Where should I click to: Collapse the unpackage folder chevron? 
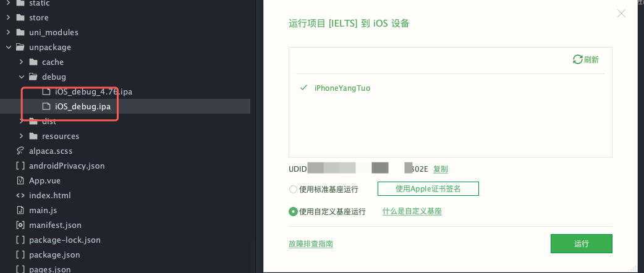point(8,47)
